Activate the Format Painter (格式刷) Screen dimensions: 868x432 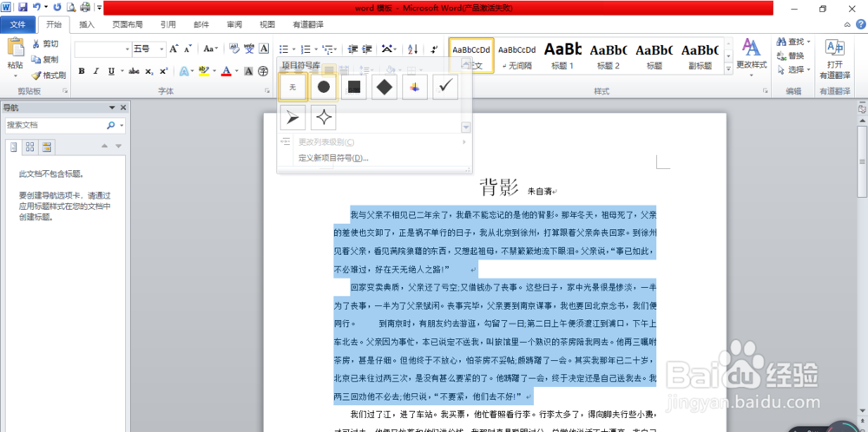49,75
